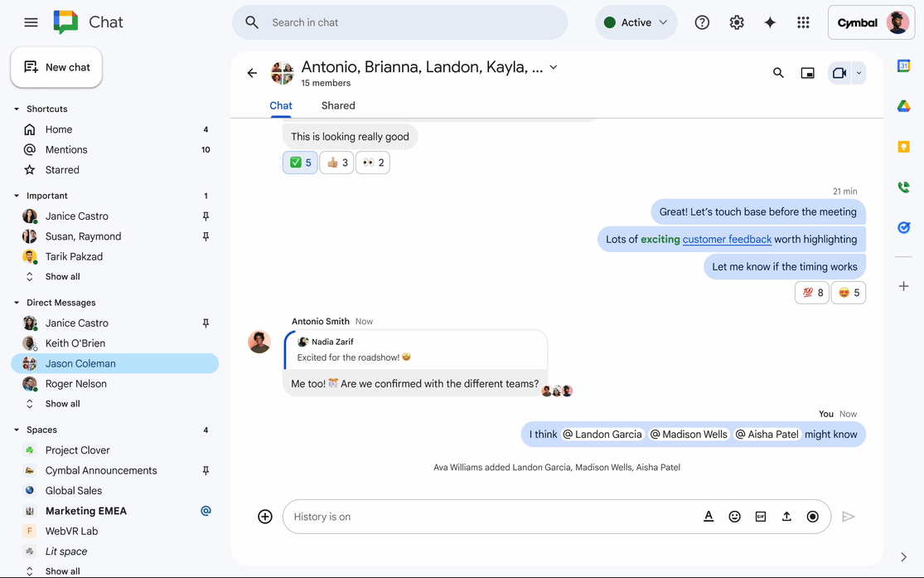
Task: Toggle the check mark reaction
Action: (300, 163)
